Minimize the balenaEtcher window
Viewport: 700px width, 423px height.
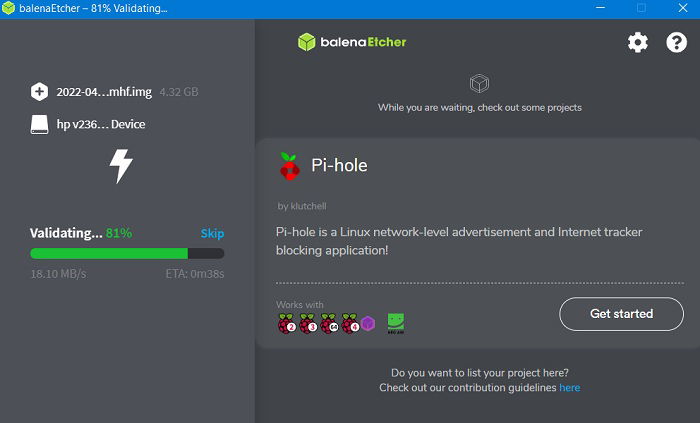click(600, 8)
